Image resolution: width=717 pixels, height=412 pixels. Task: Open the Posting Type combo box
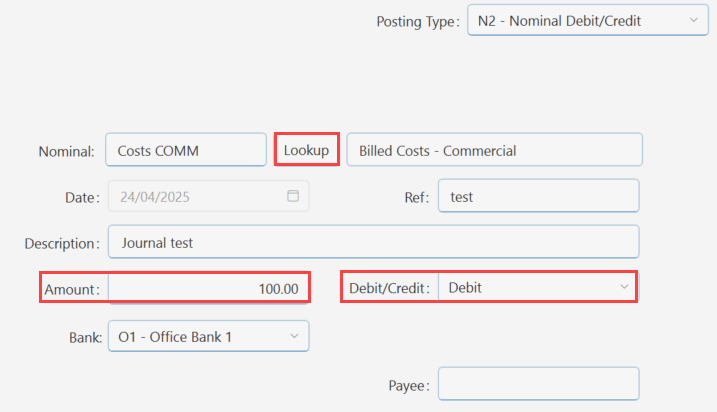click(588, 20)
